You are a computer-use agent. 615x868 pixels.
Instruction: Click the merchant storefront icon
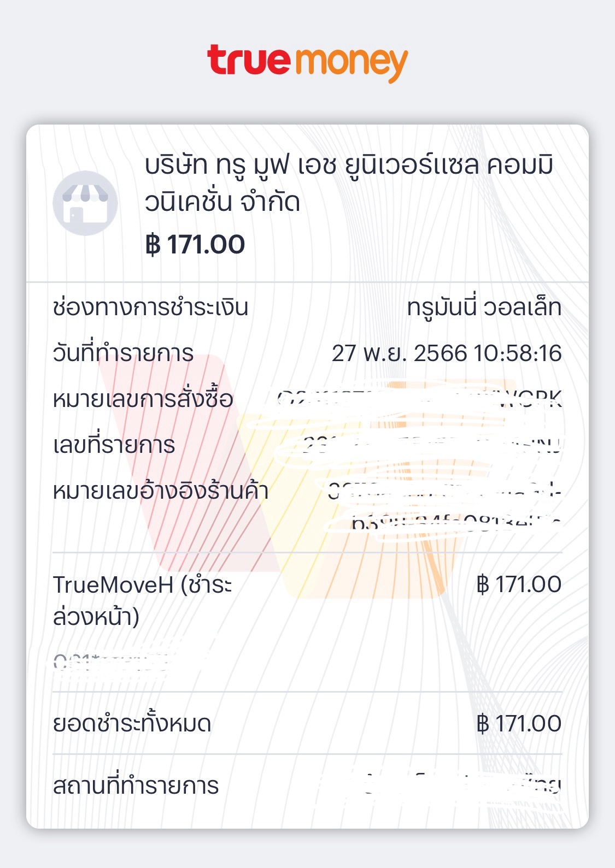pyautogui.click(x=85, y=203)
